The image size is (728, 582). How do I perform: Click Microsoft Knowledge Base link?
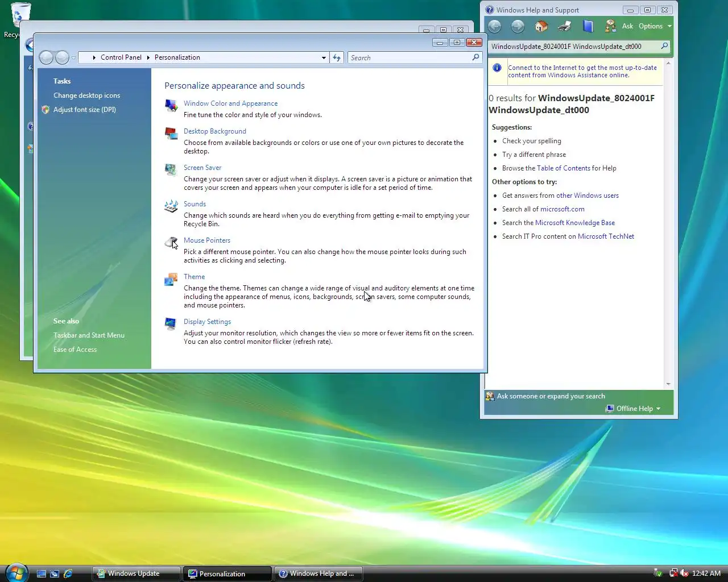click(575, 223)
